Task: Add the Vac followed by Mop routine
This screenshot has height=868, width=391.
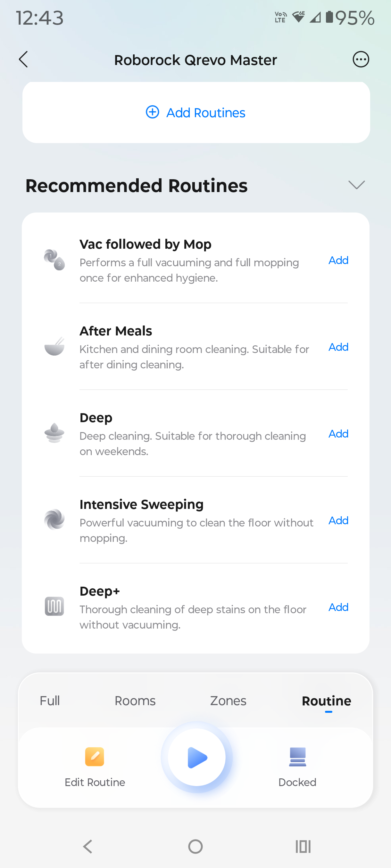Action: point(338,260)
